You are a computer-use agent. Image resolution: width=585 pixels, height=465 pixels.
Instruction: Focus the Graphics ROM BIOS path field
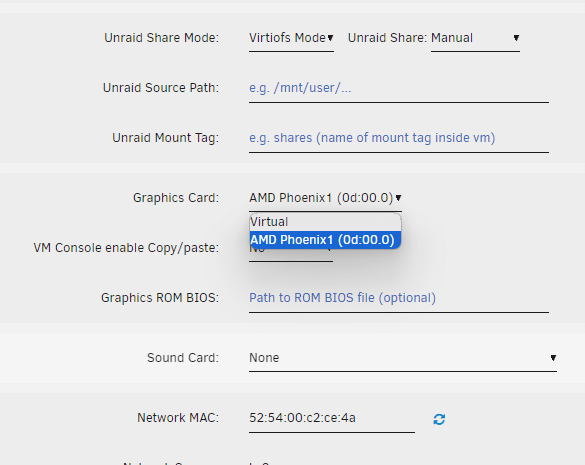pyautogui.click(x=399, y=299)
